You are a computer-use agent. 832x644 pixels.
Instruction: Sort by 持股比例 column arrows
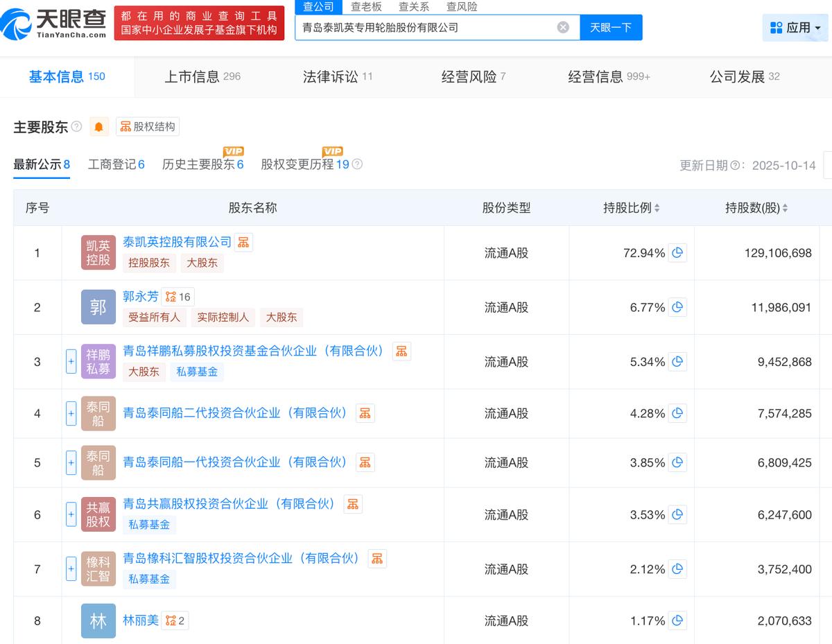(x=657, y=208)
